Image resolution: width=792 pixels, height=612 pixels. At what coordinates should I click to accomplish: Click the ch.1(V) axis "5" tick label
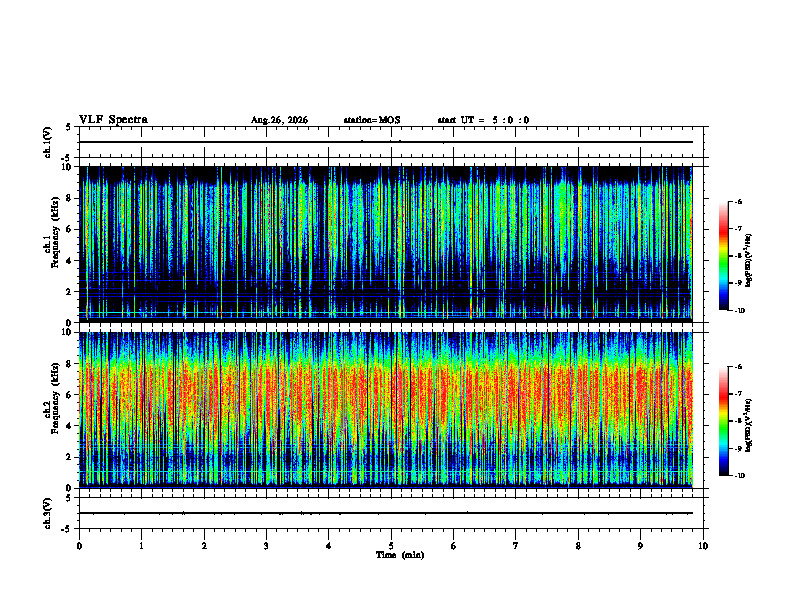pyautogui.click(x=69, y=127)
